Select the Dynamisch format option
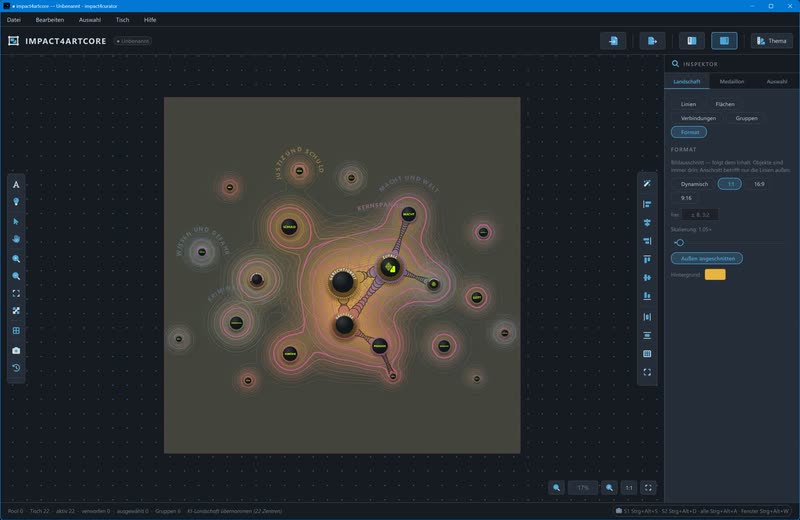This screenshot has width=800, height=520. pos(694,184)
